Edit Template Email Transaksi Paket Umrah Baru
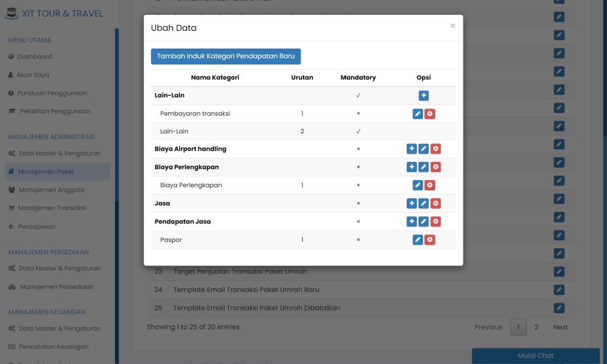Image resolution: width=607 pixels, height=364 pixels. [559, 290]
